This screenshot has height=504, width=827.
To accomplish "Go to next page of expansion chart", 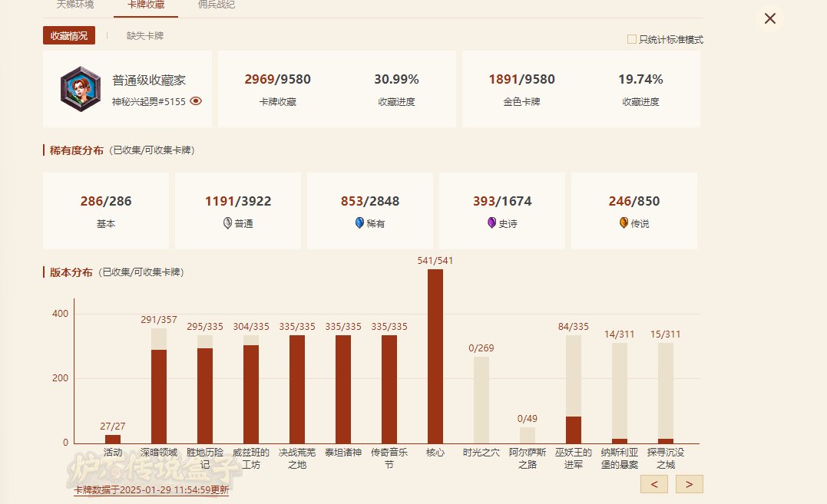I will point(689,484).
